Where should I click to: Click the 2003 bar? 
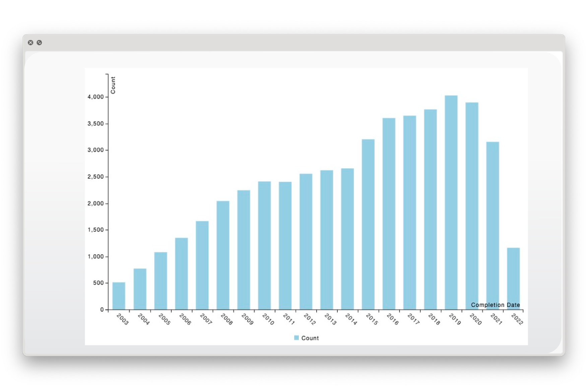click(119, 296)
